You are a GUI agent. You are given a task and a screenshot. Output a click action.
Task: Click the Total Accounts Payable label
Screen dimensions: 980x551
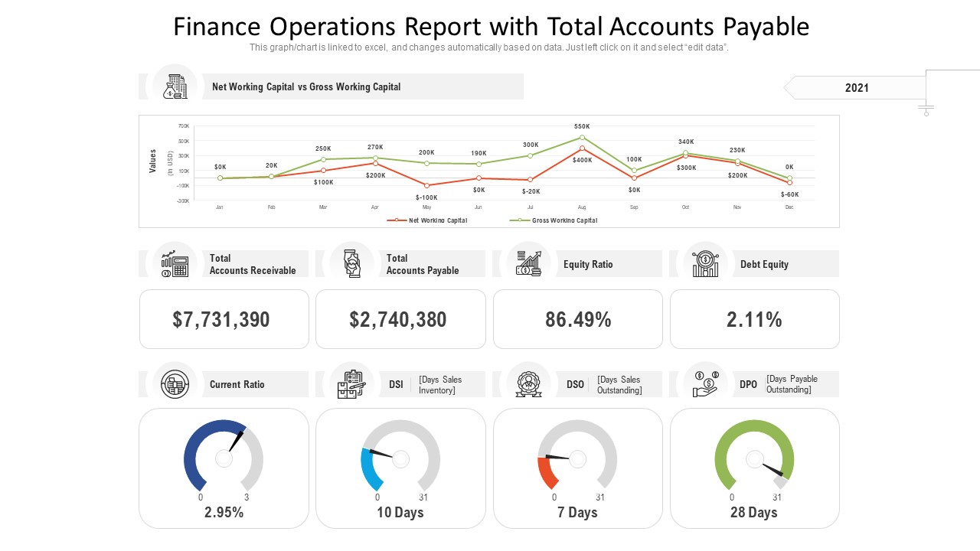pos(423,264)
